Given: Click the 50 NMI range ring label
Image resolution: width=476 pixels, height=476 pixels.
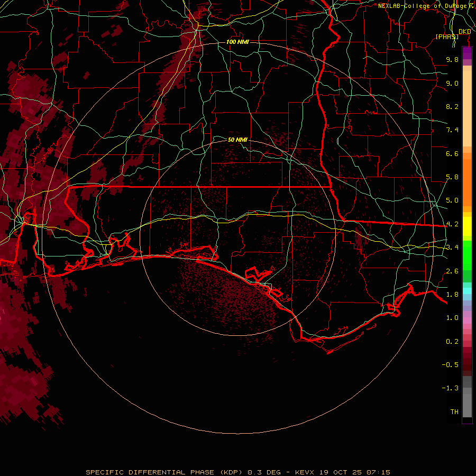Looking at the screenshot, I should (x=237, y=140).
